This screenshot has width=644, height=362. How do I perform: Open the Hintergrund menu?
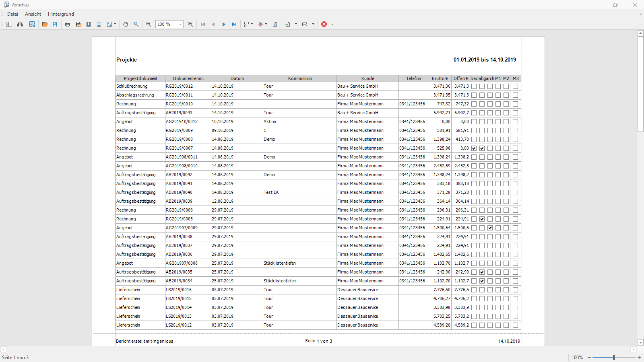pos(61,14)
